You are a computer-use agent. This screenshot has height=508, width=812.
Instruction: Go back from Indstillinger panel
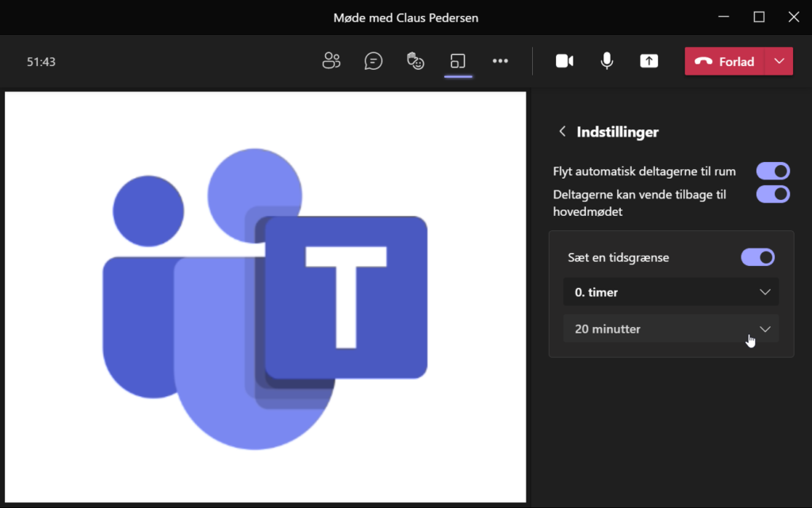[x=562, y=132]
